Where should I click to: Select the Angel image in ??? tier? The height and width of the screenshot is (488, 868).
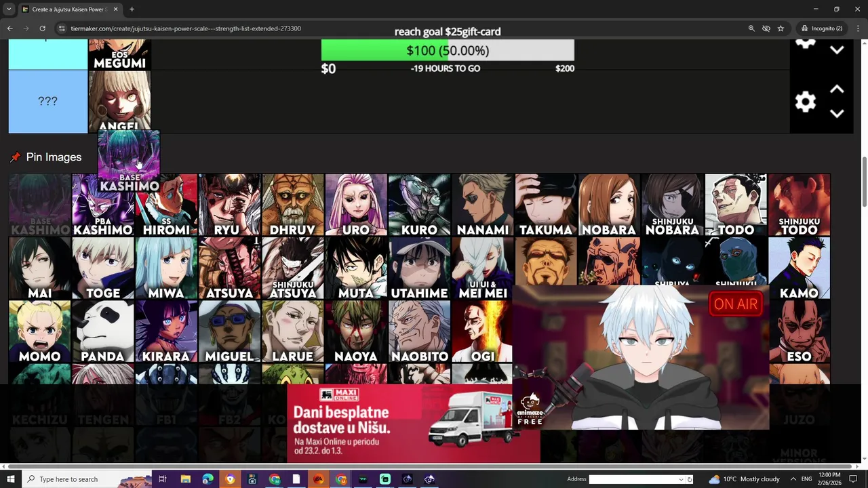pyautogui.click(x=119, y=102)
